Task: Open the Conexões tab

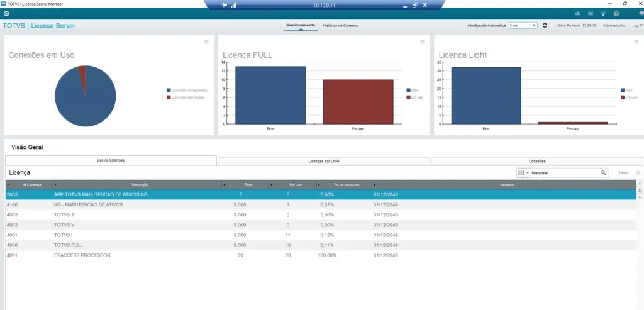Action: point(537,162)
